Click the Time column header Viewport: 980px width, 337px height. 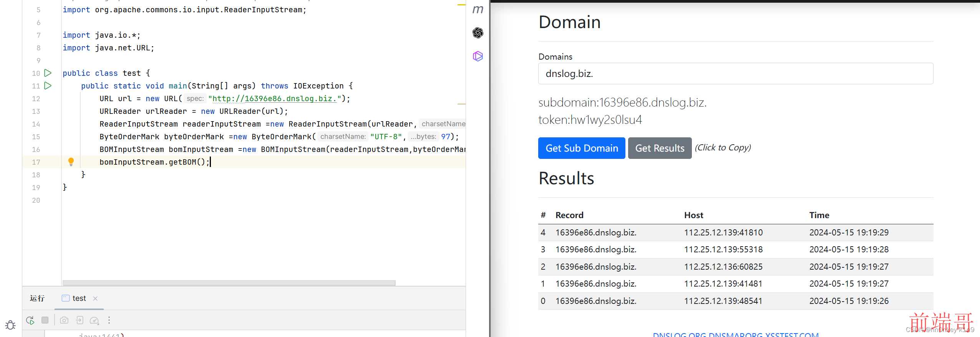click(819, 215)
